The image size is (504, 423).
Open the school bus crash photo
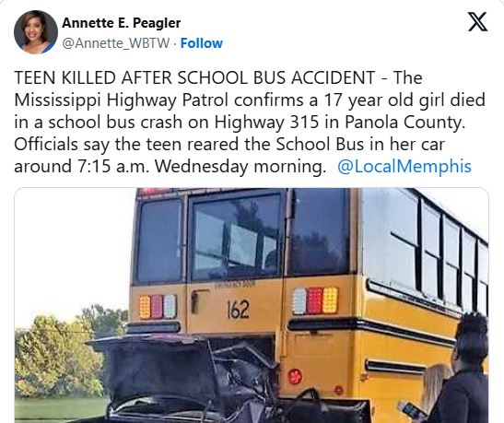click(x=252, y=305)
